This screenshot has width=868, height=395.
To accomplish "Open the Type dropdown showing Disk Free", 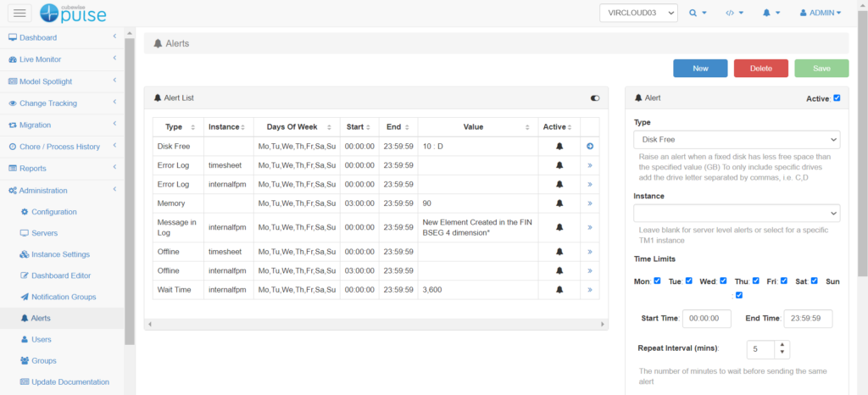I will pos(737,139).
